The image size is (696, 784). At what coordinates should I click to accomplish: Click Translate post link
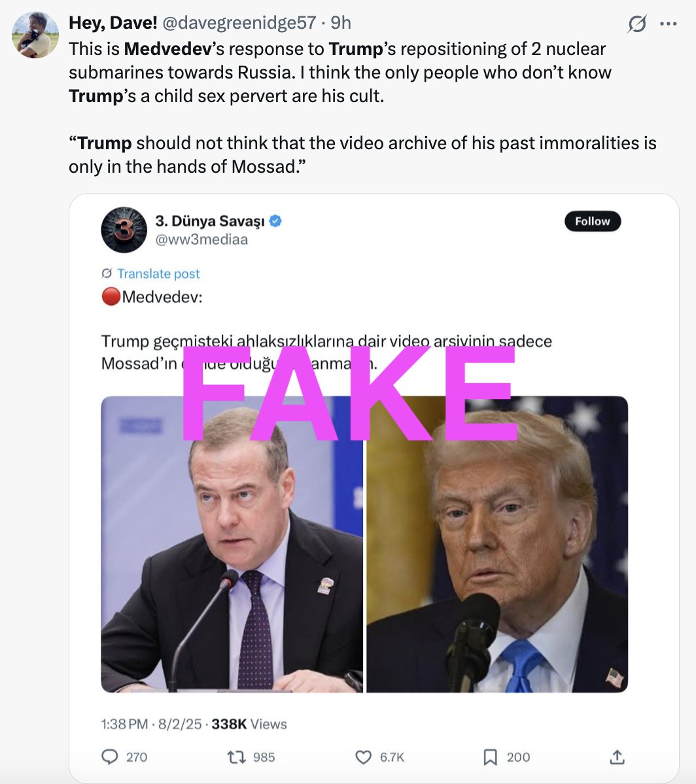pos(158,274)
